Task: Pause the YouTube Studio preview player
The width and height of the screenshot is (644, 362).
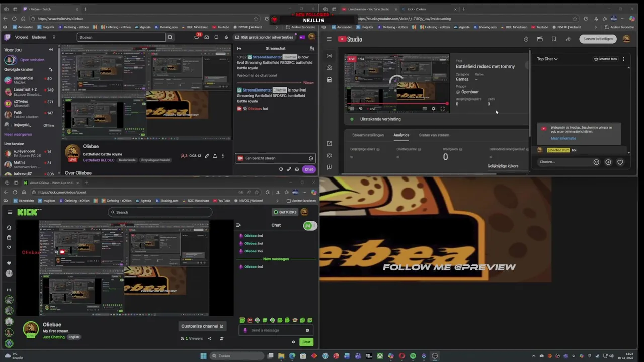Action: pos(352,109)
